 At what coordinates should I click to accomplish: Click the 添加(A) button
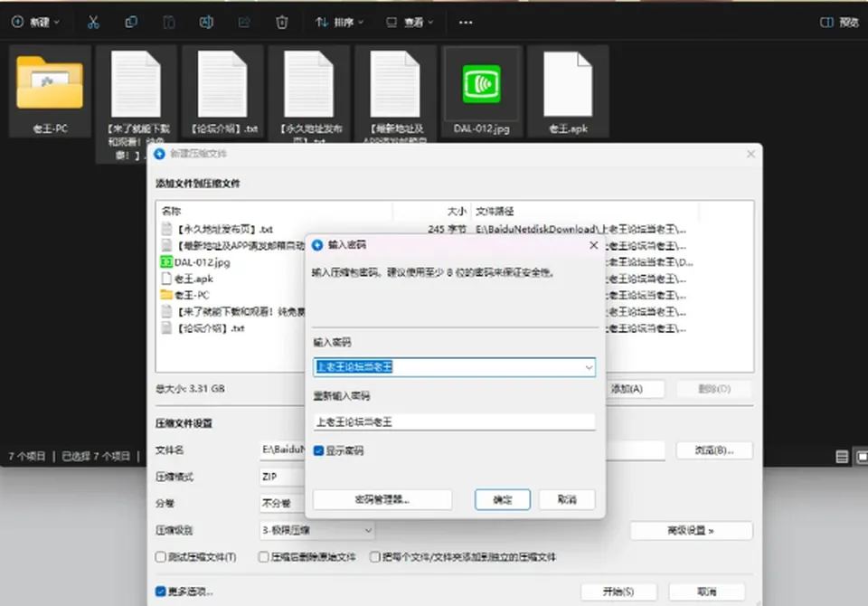pyautogui.click(x=635, y=389)
